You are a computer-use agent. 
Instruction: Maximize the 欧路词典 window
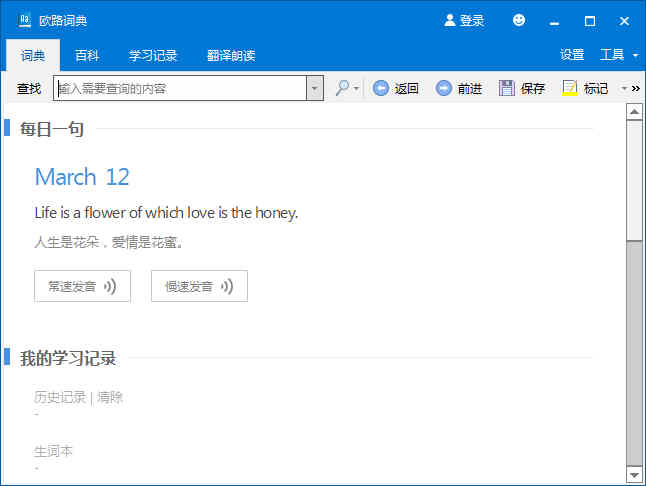coord(590,21)
